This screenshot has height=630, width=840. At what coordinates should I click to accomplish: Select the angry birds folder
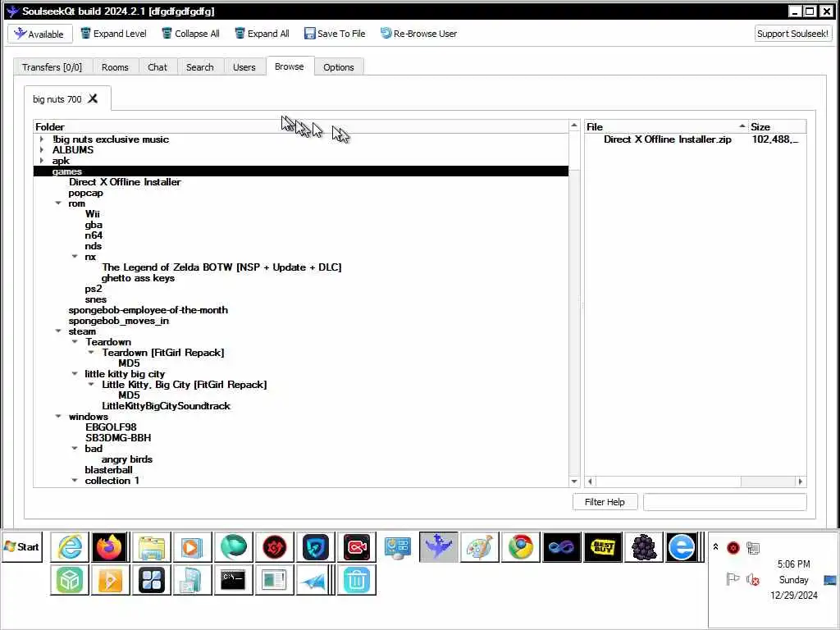127,459
